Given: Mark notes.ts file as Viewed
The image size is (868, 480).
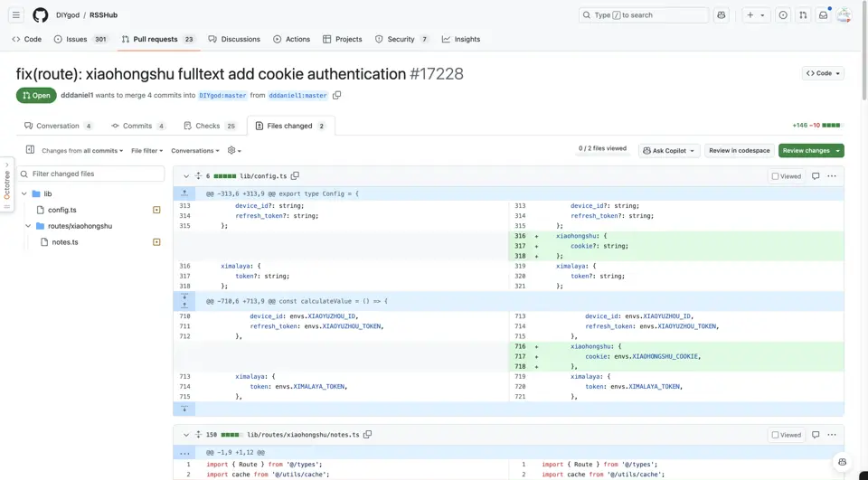Looking at the screenshot, I should click(x=787, y=435).
